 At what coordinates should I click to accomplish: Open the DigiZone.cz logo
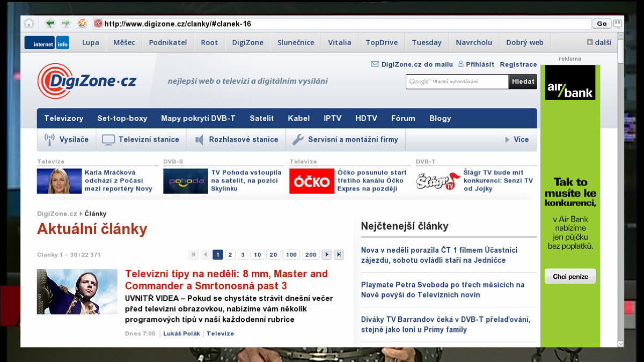click(87, 81)
